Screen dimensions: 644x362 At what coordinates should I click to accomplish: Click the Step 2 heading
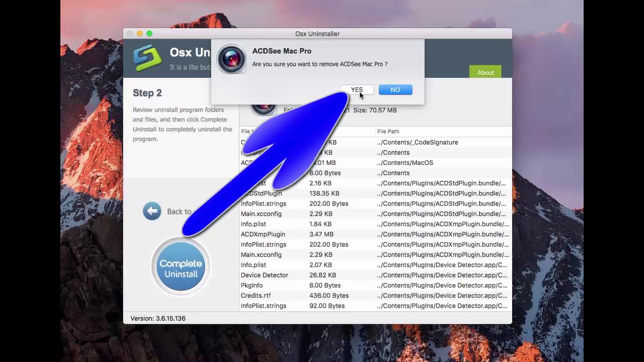coord(147,93)
